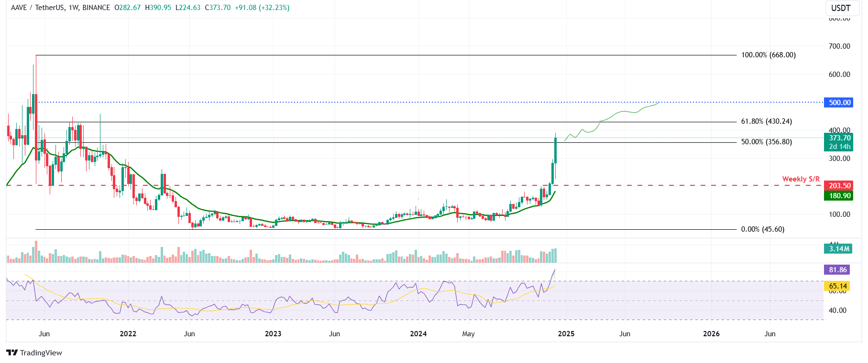
Task: Click the red 203.50 price label
Action: (x=839, y=186)
